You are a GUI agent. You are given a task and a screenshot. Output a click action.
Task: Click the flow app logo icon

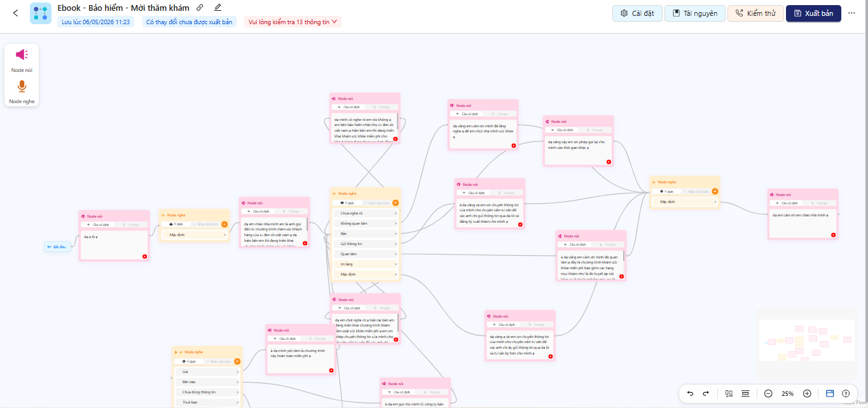coord(41,13)
